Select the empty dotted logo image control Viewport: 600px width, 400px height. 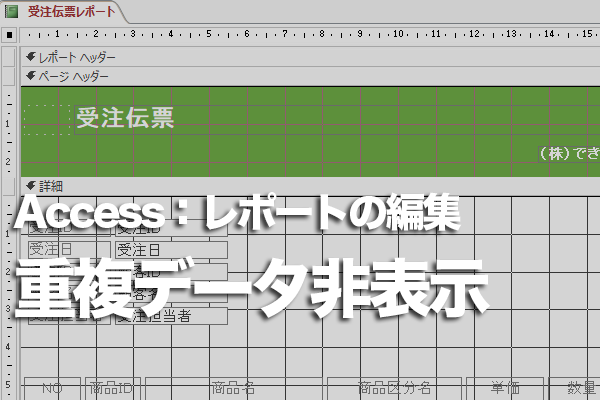(47, 120)
